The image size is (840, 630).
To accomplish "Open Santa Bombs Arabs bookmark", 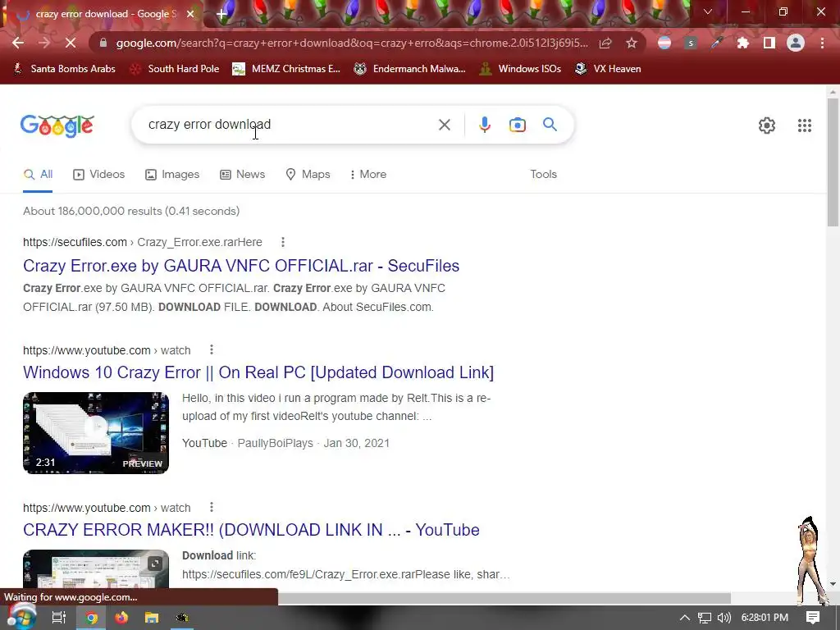I will 64,69.
